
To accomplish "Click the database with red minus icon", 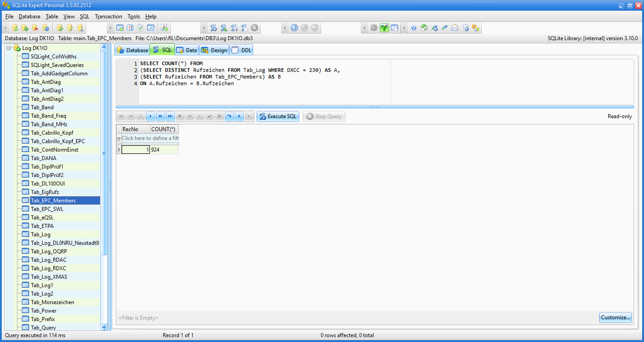I will [35, 28].
